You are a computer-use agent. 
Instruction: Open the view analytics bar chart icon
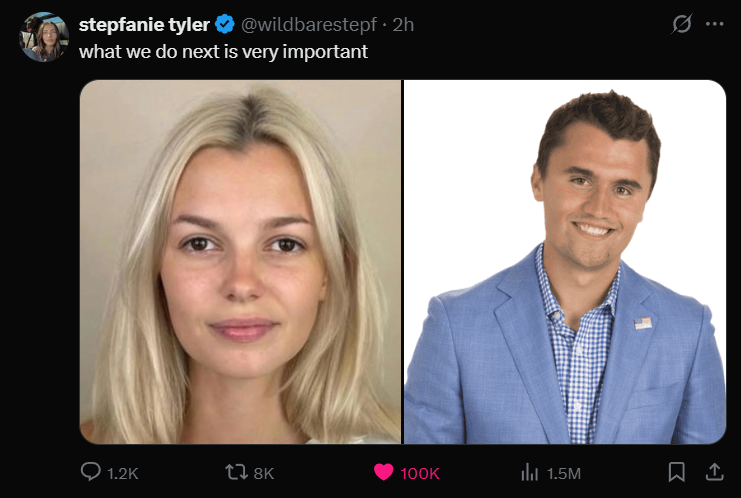click(530, 472)
